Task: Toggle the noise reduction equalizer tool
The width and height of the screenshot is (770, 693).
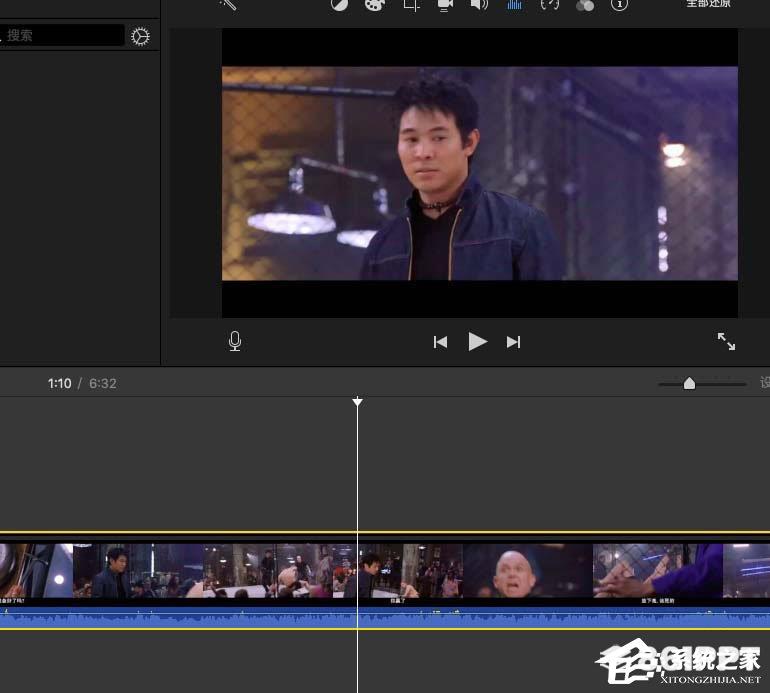Action: 514,5
